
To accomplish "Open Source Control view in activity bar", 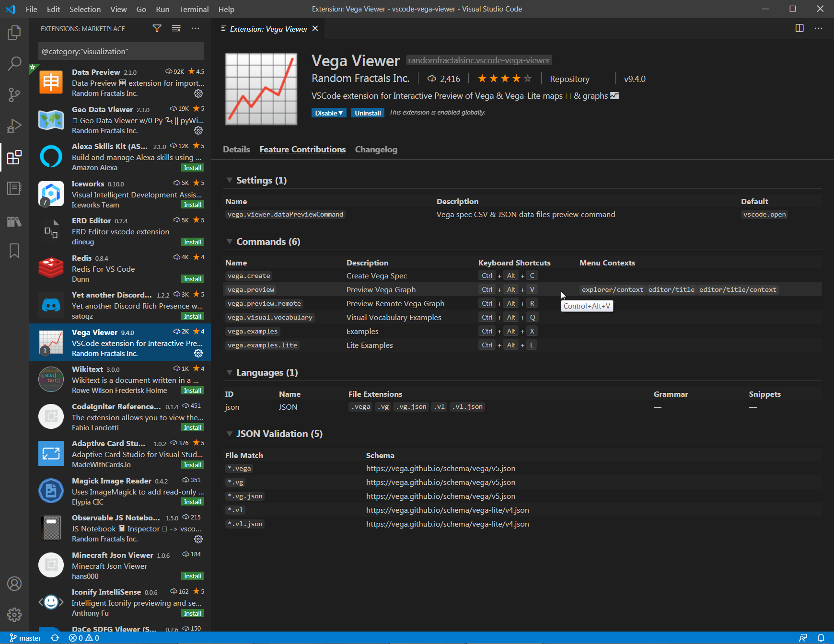I will pyautogui.click(x=14, y=94).
